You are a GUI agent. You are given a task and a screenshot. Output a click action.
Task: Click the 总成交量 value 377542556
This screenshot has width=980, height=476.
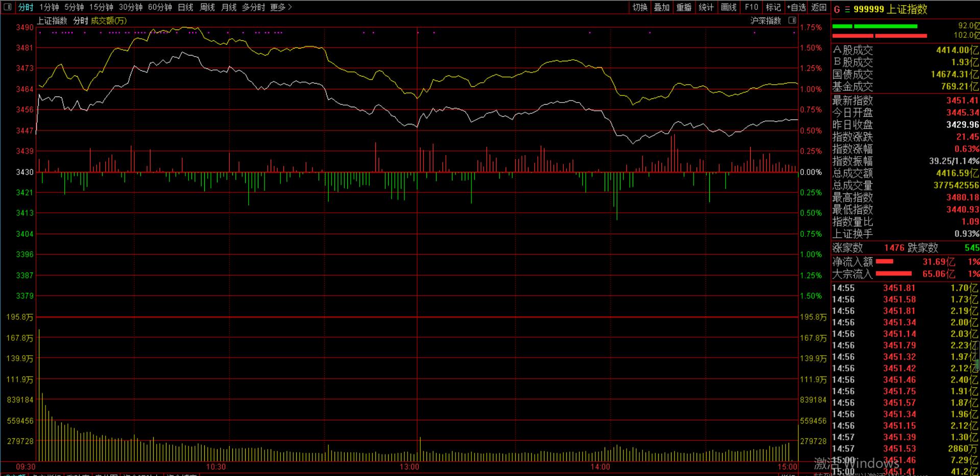point(956,186)
